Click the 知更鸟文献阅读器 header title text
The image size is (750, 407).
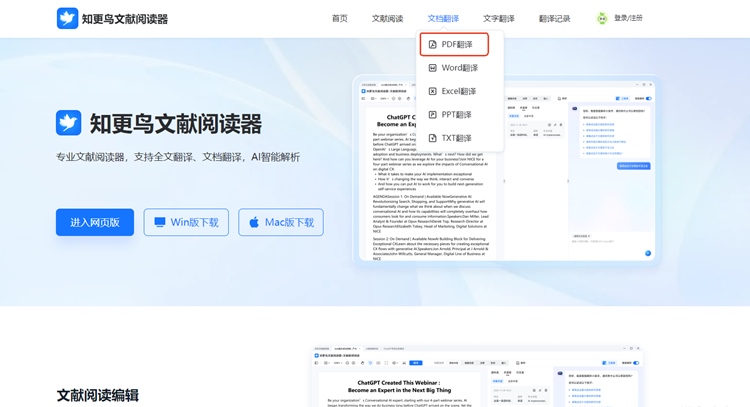click(125, 19)
